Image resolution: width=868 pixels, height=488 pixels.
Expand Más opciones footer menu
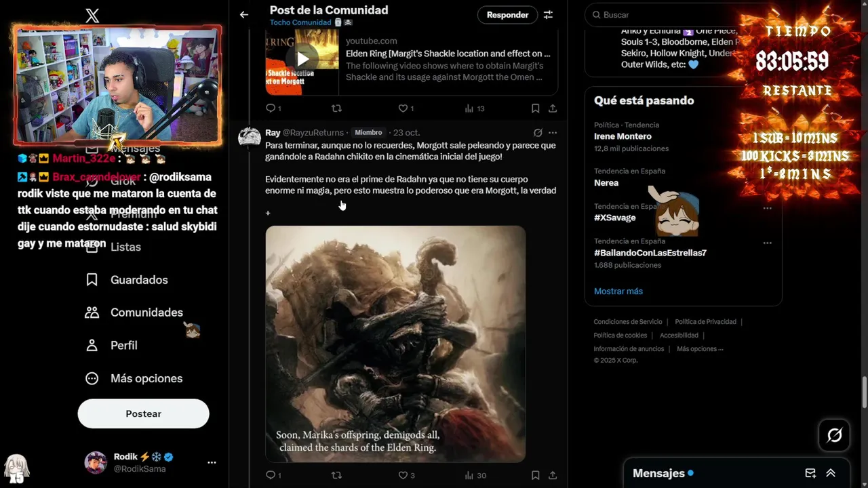click(x=700, y=349)
